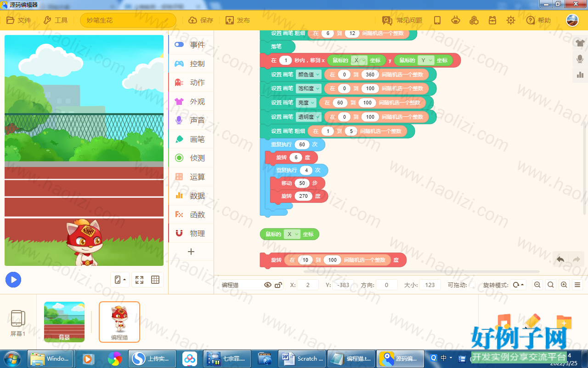588x368 pixels.
Task: Select the 背景 backdrop thumbnail
Action: click(64, 322)
